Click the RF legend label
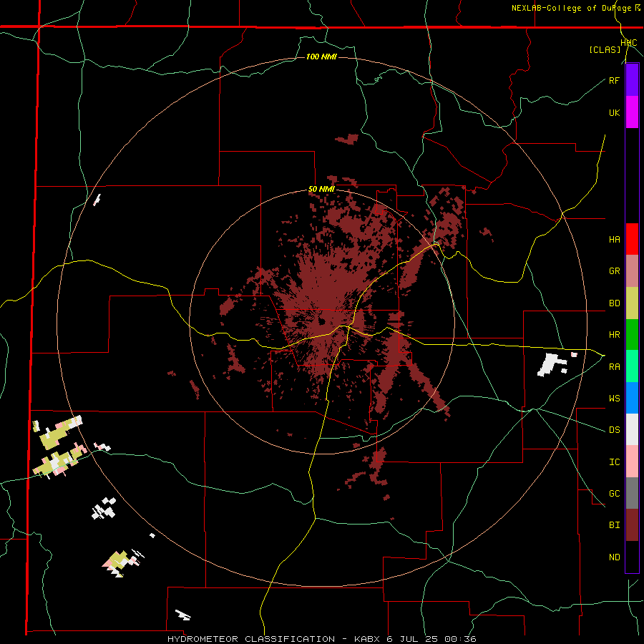This screenshot has width=644, height=644. coord(614,80)
